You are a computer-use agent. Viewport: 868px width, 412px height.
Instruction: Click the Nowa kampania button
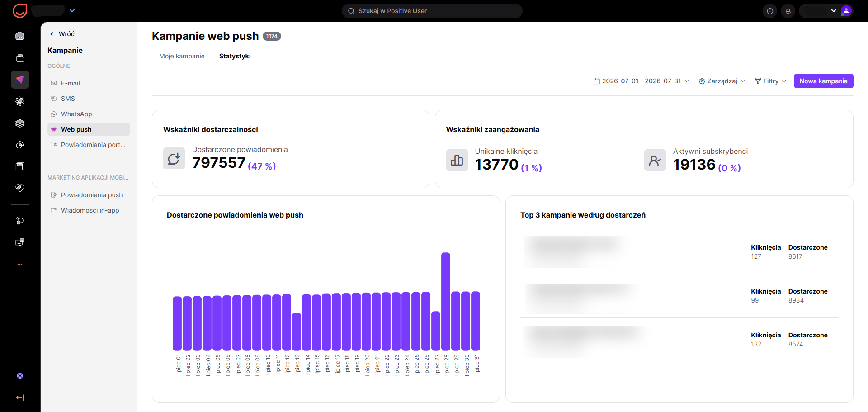pos(823,81)
